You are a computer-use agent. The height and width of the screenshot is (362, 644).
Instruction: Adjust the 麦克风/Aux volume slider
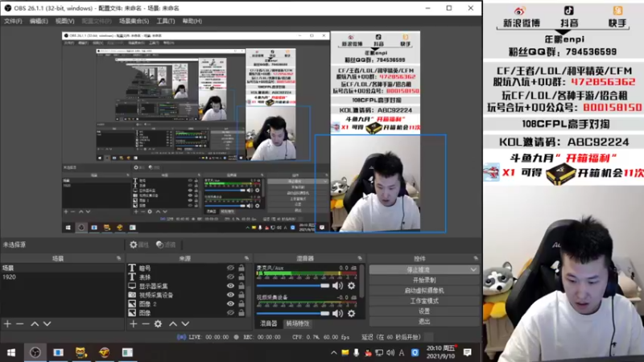pyautogui.click(x=293, y=286)
